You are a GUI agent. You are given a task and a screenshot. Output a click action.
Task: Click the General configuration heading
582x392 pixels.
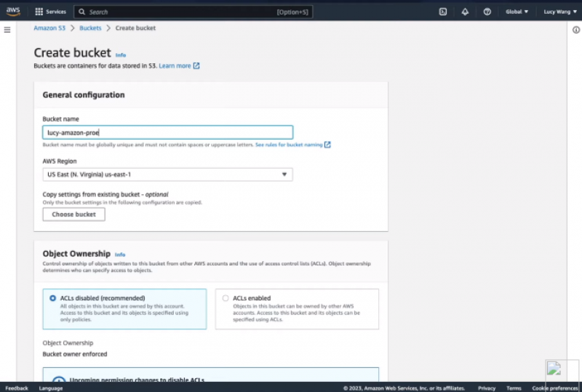pyautogui.click(x=84, y=95)
